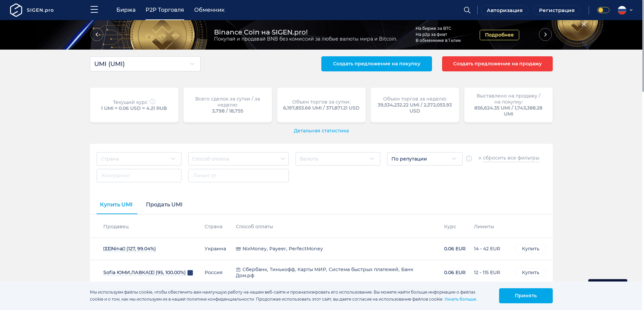This screenshot has width=644, height=310.
Task: Open the hamburger navigation menu
Action: pyautogui.click(x=94, y=10)
